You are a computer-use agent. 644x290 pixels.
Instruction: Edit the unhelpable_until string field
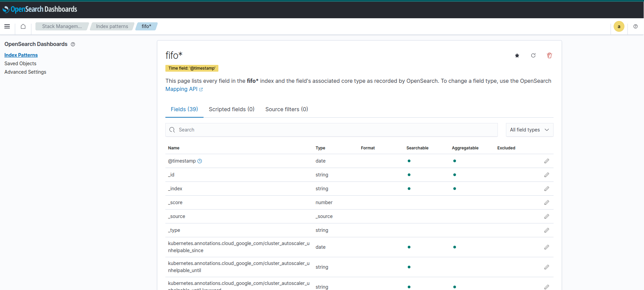click(546, 267)
